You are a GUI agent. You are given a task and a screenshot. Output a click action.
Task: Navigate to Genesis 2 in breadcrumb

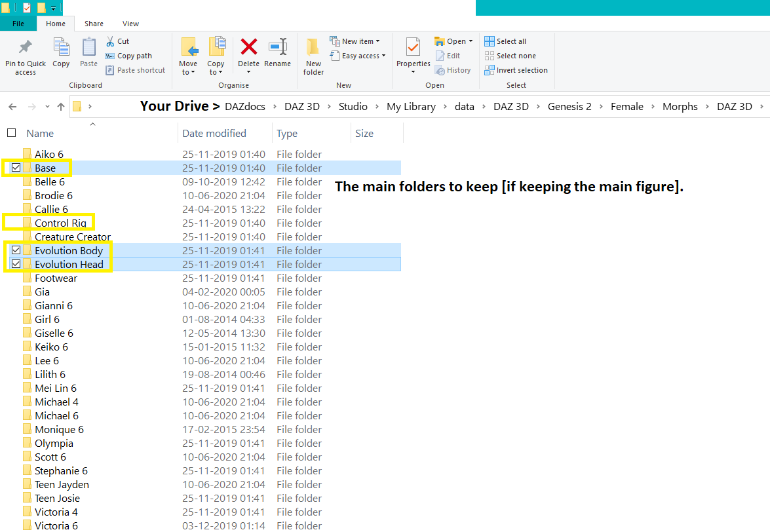[x=569, y=107]
